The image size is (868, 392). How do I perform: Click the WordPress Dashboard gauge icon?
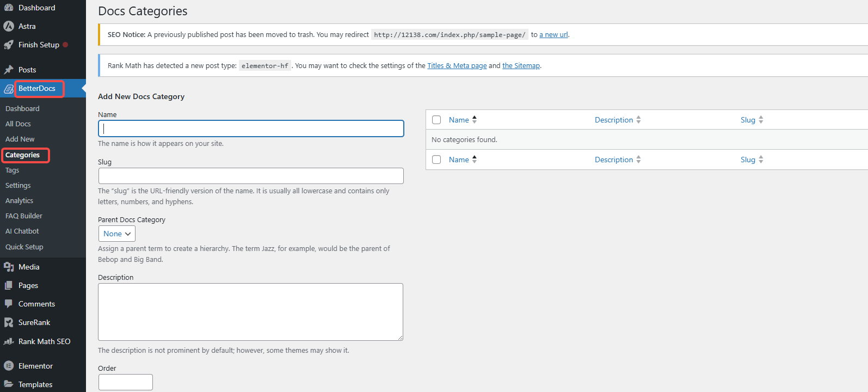click(9, 8)
